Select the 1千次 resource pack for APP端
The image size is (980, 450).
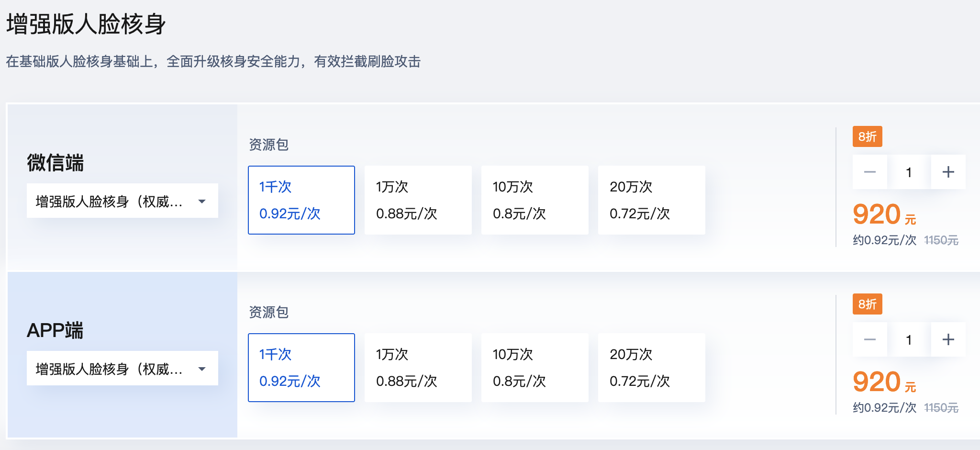[301, 368]
